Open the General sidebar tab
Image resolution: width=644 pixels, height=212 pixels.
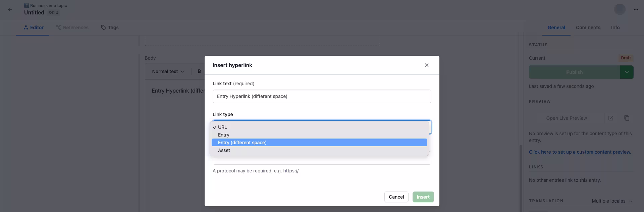[556, 28]
